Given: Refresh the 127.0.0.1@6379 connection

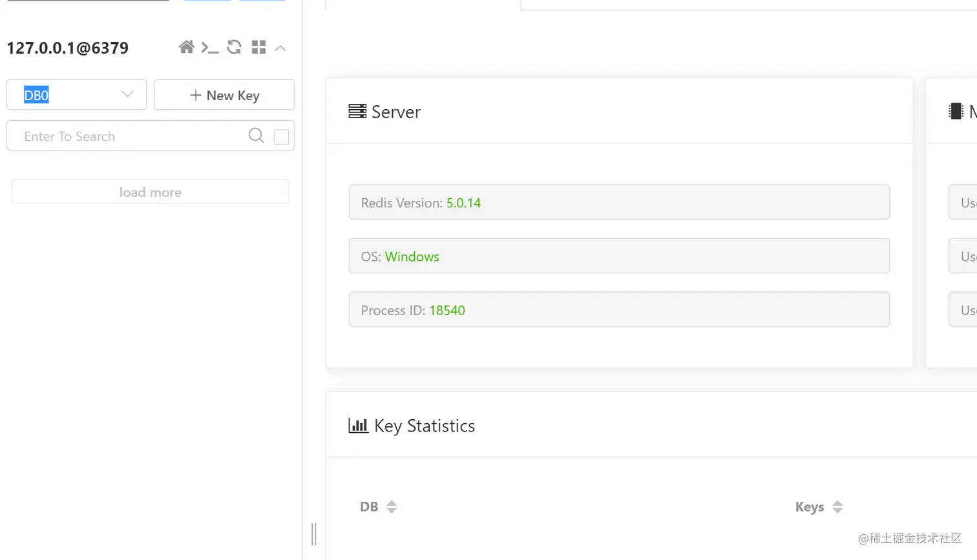Looking at the screenshot, I should pyautogui.click(x=234, y=47).
